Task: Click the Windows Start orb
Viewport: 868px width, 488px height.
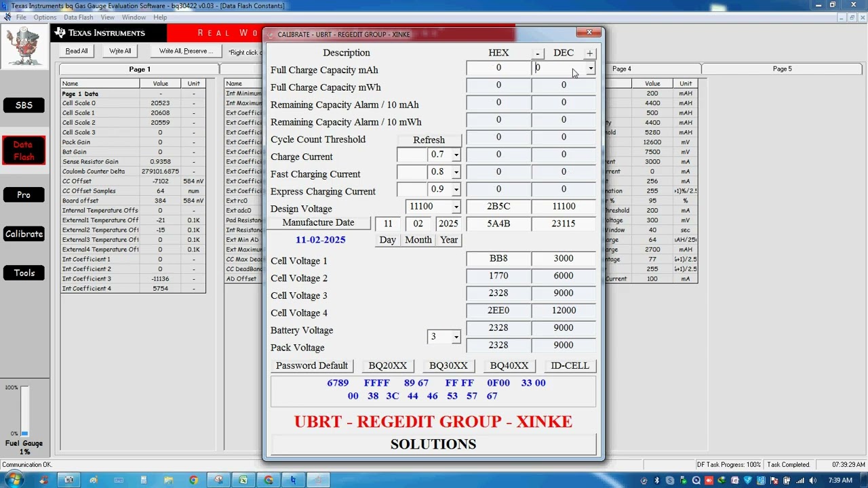Action: [x=14, y=480]
